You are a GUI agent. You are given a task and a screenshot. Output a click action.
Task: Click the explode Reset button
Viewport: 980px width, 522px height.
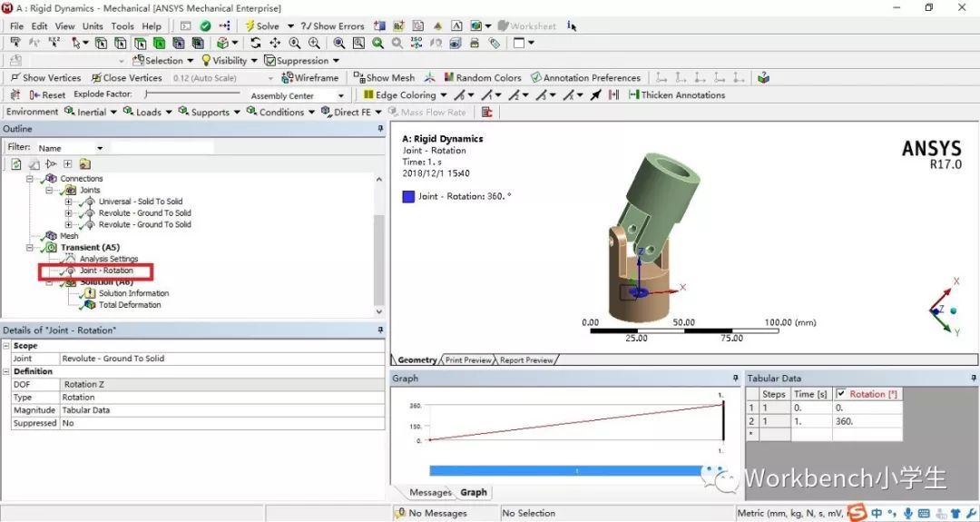(47, 95)
